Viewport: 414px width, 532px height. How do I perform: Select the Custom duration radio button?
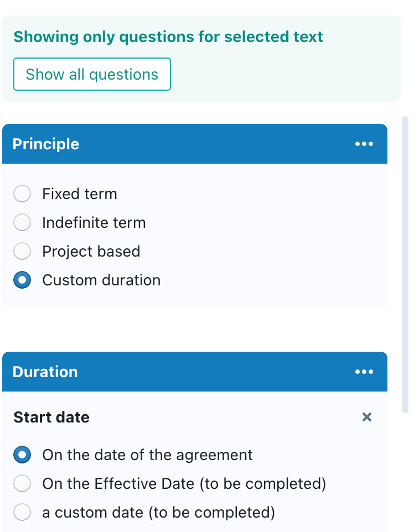point(22,280)
